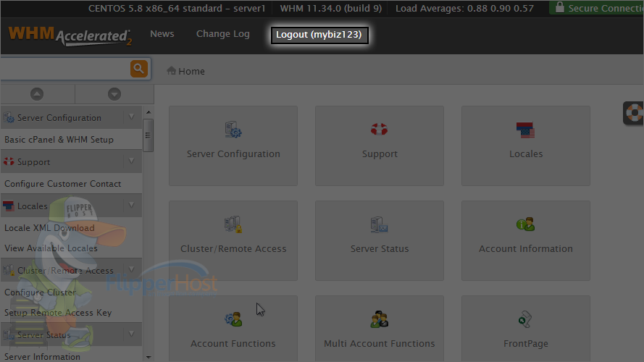Screen dimensions: 644x362
Task: Open the Cluster/Remote Access tile icon
Action: [233, 224]
